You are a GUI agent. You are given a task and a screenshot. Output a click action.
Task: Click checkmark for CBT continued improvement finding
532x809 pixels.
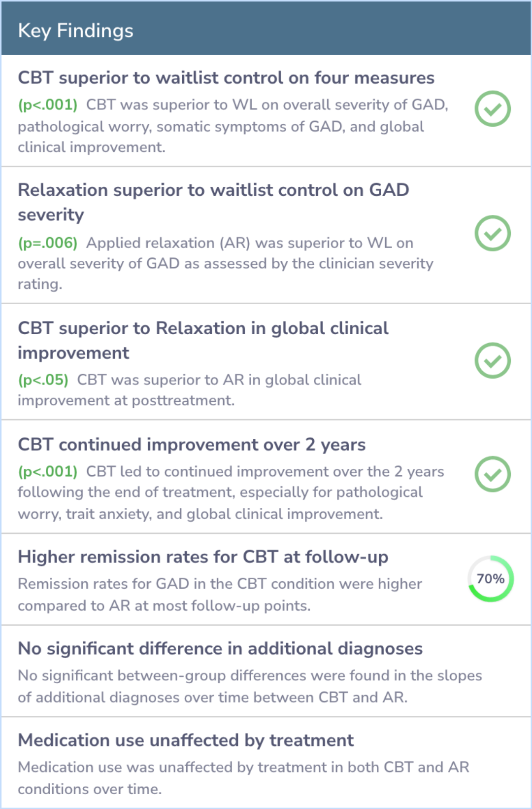coord(492,474)
